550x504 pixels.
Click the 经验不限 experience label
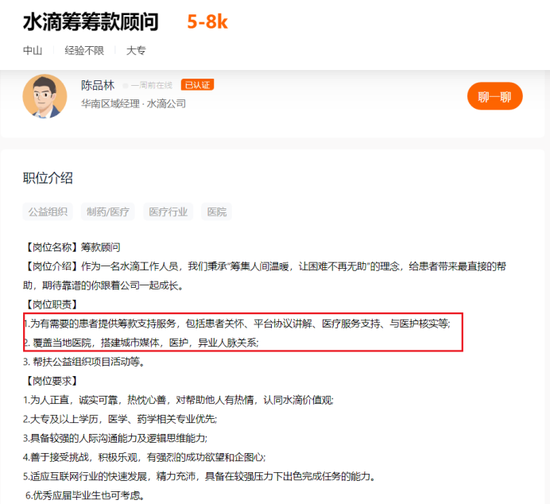tap(84, 51)
